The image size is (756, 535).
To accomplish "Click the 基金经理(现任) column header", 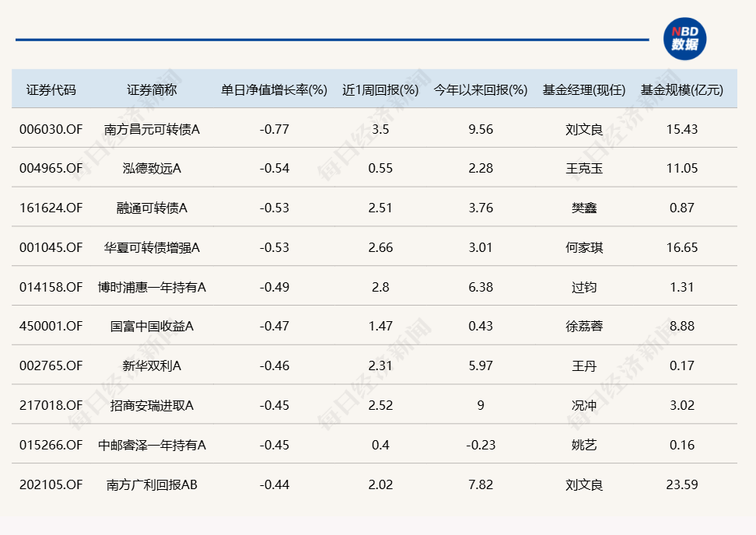I will coord(583,89).
